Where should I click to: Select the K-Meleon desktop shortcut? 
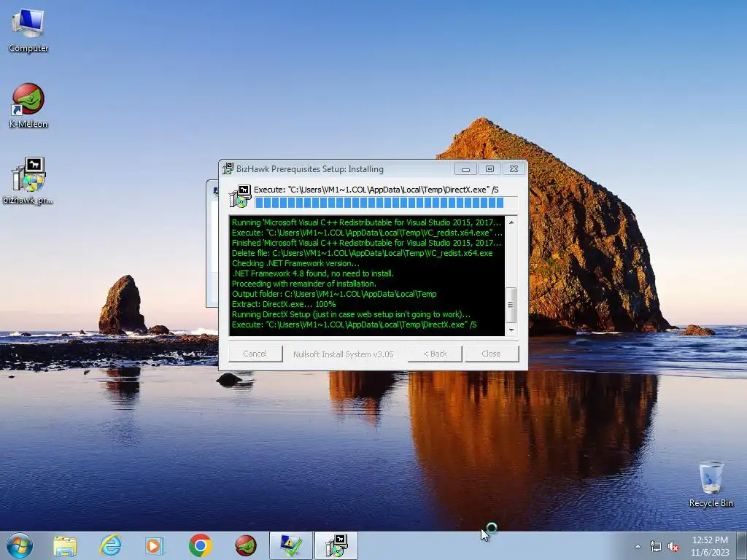tap(28, 106)
